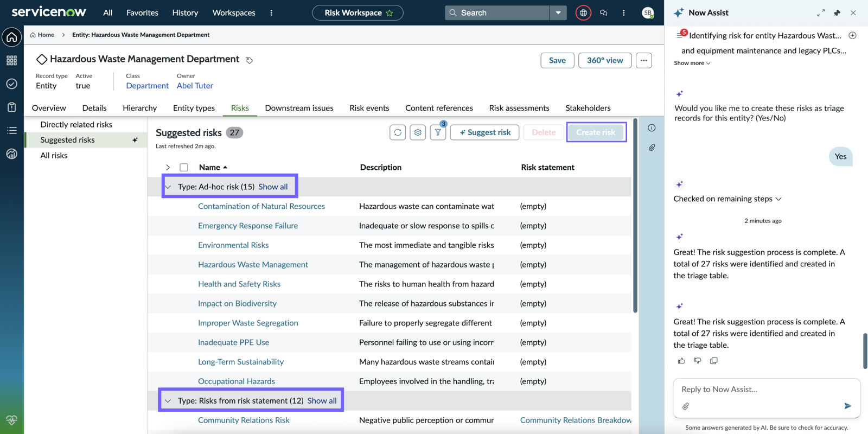Sort by the Name column

click(213, 167)
